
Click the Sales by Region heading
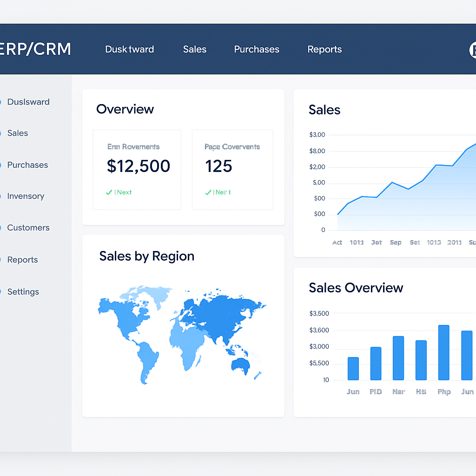coord(146,256)
